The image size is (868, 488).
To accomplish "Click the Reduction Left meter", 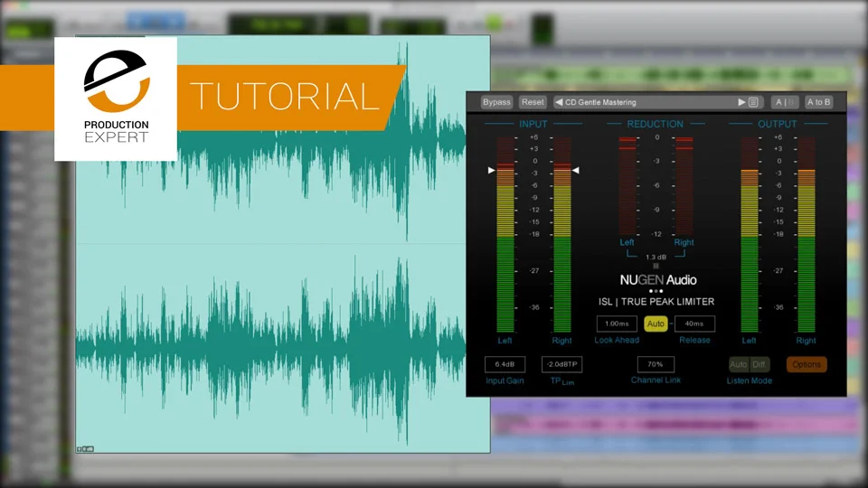I will pos(627,186).
